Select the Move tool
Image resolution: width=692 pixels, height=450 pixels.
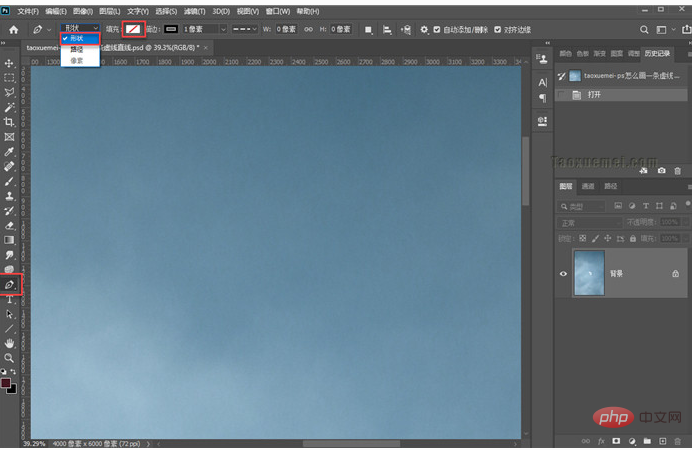click(10, 64)
